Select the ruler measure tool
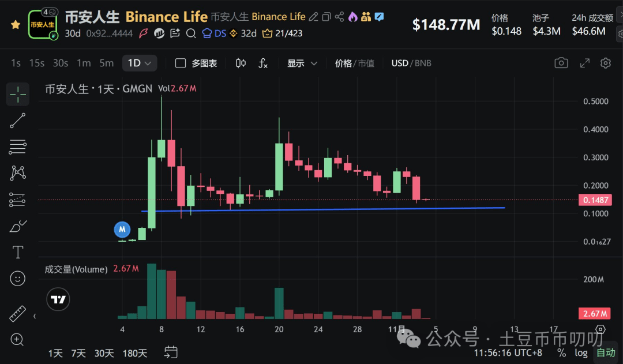The height and width of the screenshot is (364, 623). point(17,314)
